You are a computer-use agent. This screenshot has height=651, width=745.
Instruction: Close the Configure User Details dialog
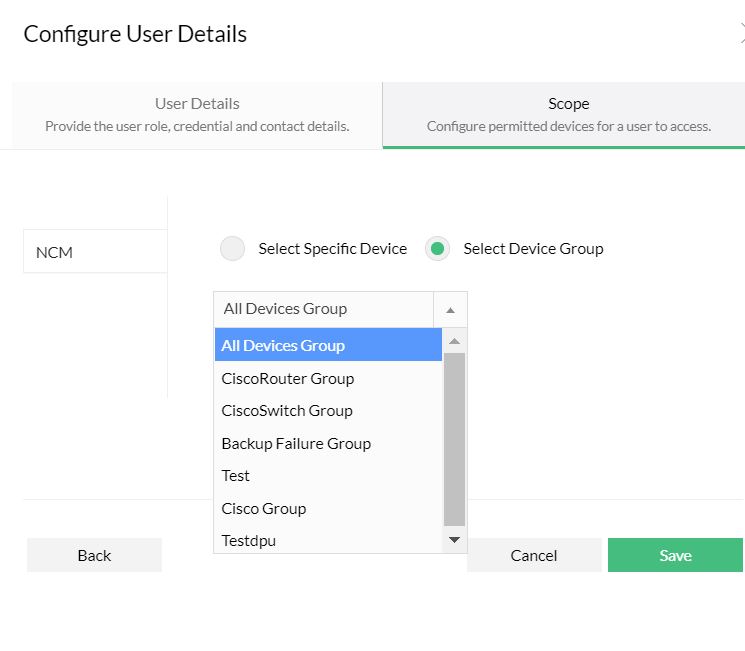(741, 34)
